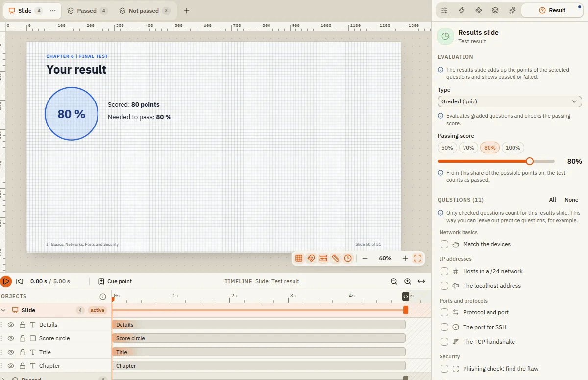Set passing score preset to 100%
Screen dimensions: 588x380
[513, 148]
